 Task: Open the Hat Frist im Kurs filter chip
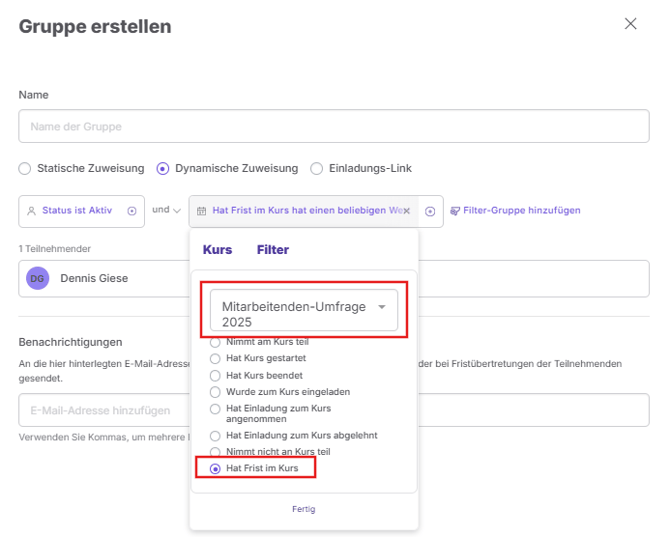click(x=304, y=211)
